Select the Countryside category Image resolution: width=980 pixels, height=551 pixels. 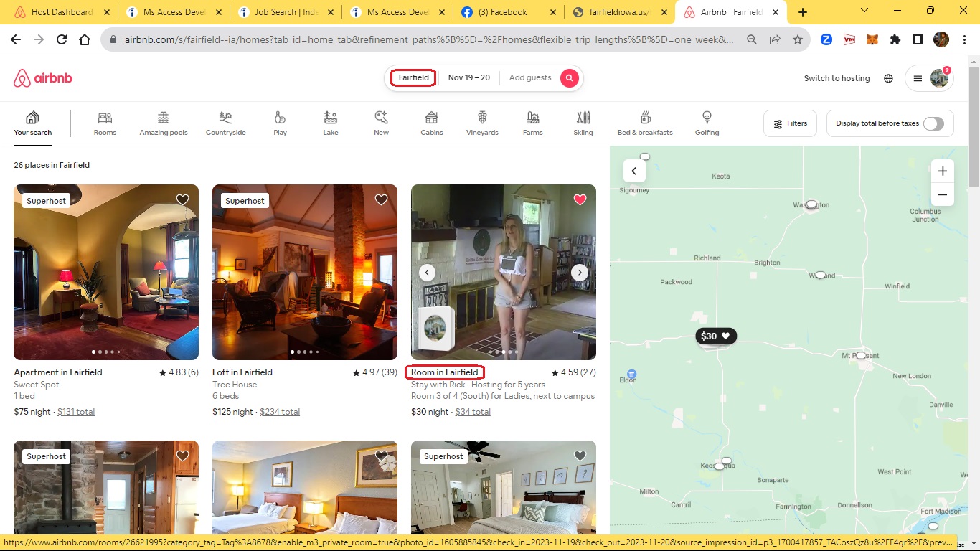pyautogui.click(x=226, y=123)
